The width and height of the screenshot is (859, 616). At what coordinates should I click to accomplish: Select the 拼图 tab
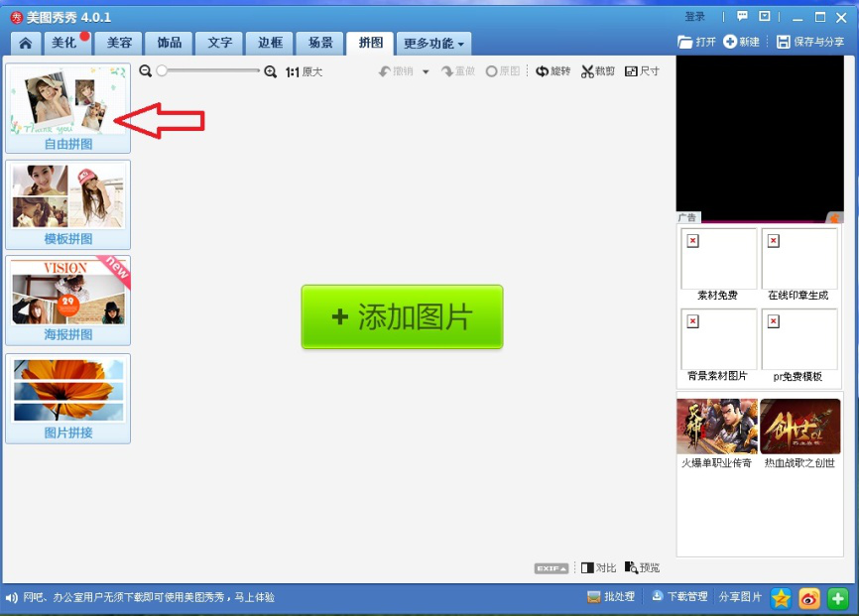coord(370,43)
